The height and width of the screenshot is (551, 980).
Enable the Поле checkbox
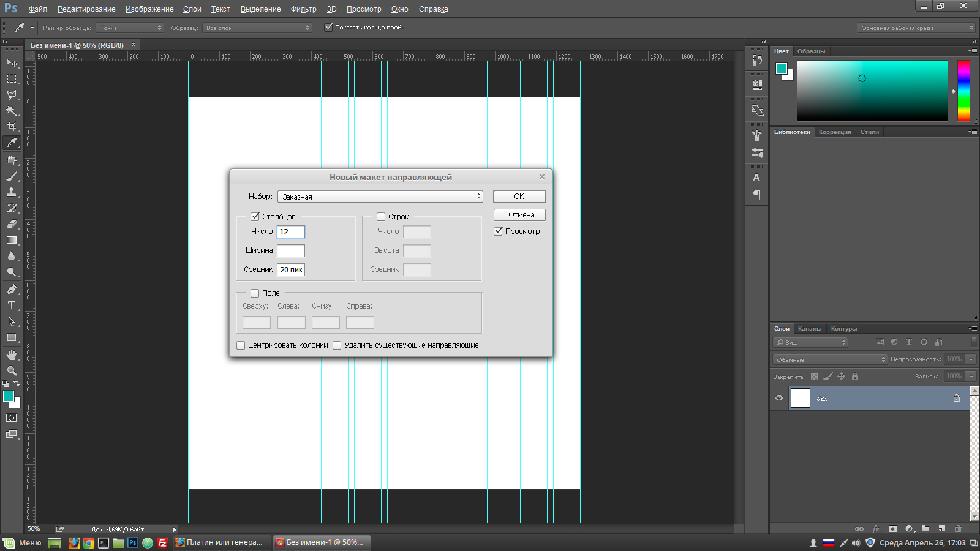click(x=255, y=293)
